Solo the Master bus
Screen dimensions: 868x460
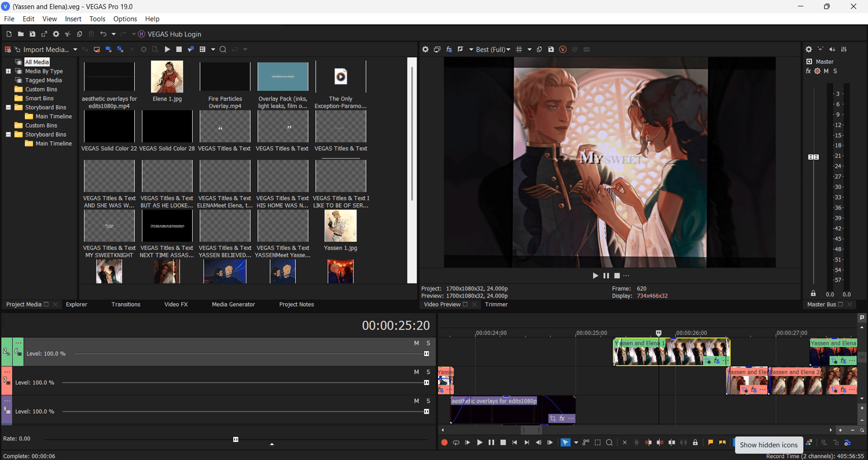[835, 71]
